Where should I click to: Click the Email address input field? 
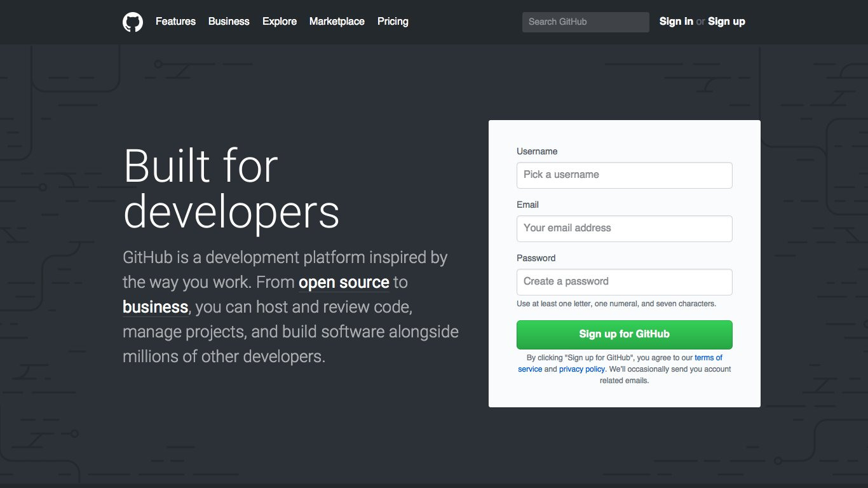(624, 228)
